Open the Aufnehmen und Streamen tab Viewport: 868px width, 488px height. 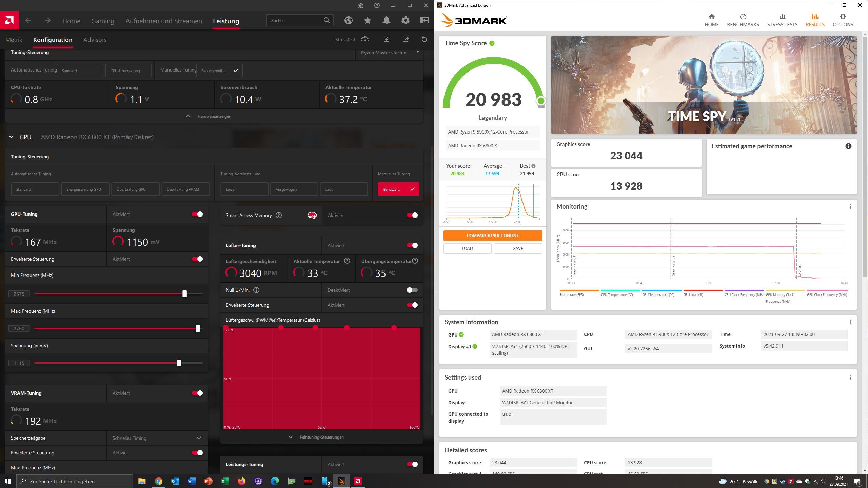tap(164, 21)
